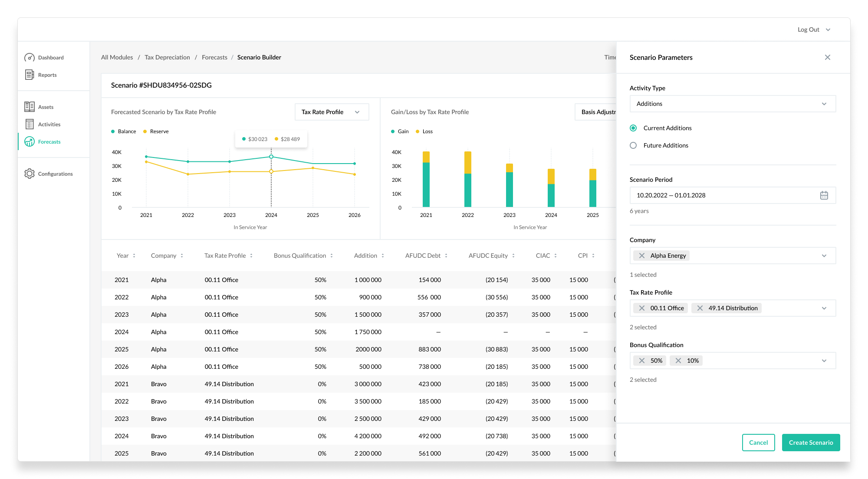
Task: Toggle the Reserve legend series
Action: (x=156, y=131)
